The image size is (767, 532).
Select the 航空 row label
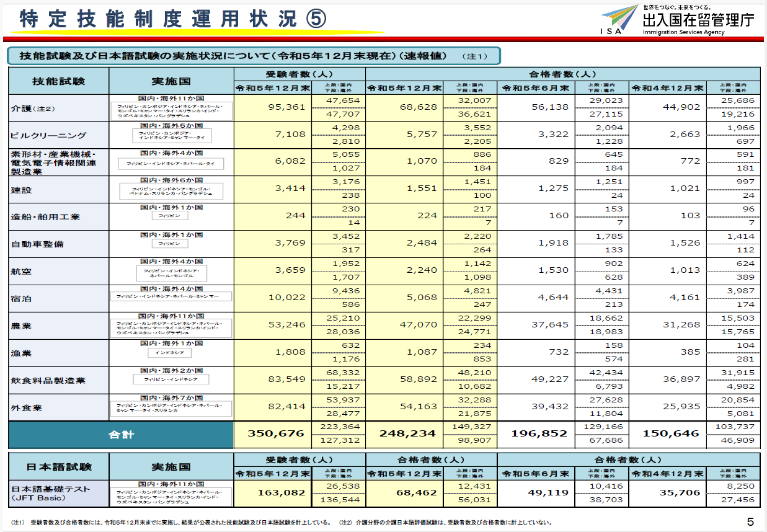click(x=20, y=271)
